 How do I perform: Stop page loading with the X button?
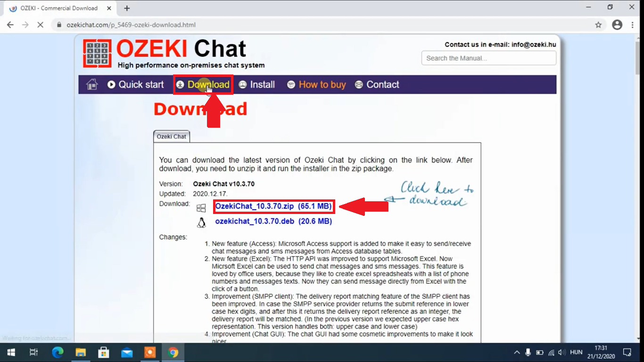[x=41, y=25]
